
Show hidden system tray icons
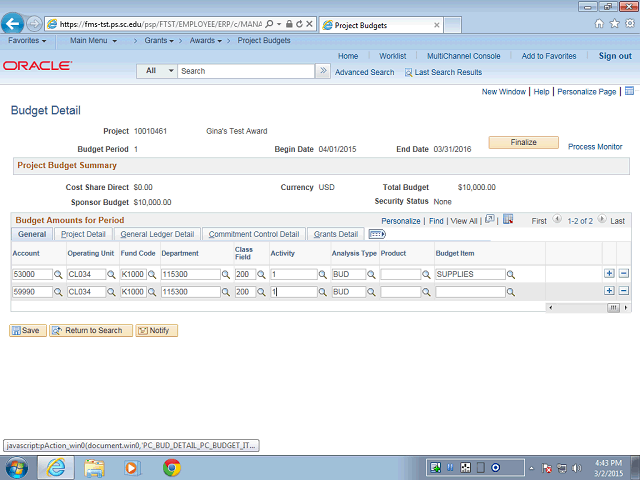click(531, 468)
